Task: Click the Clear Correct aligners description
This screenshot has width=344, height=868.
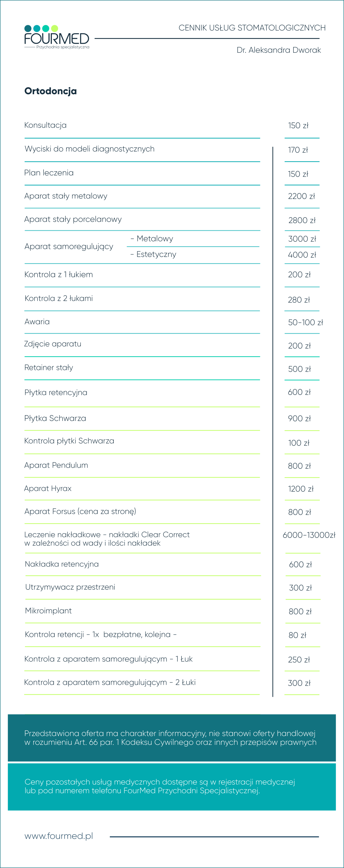Action: pos(107,539)
